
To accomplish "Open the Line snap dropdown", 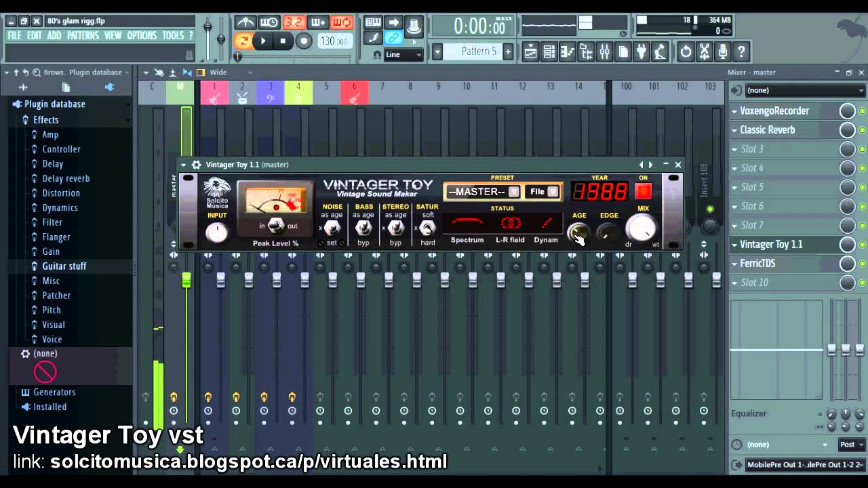I will pyautogui.click(x=403, y=55).
